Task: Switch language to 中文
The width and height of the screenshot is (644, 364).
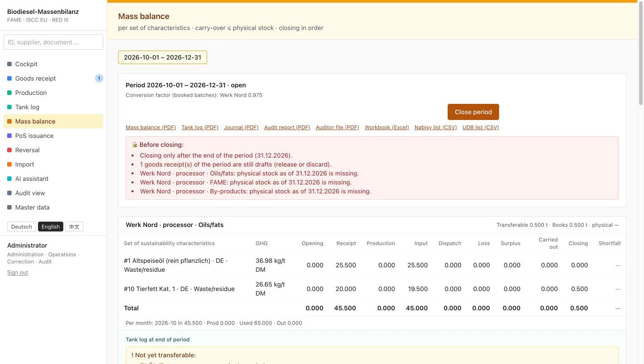Action: coord(74,227)
